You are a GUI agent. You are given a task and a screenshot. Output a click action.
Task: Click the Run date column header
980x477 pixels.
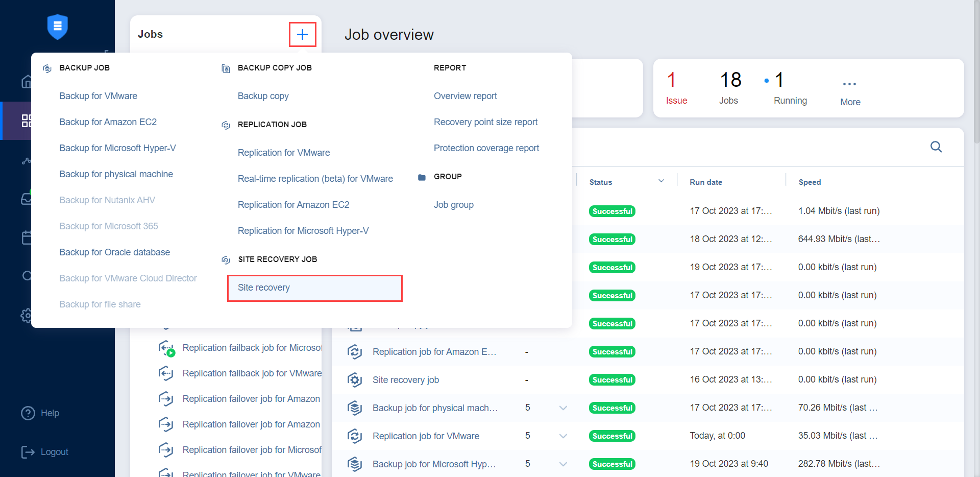(705, 182)
